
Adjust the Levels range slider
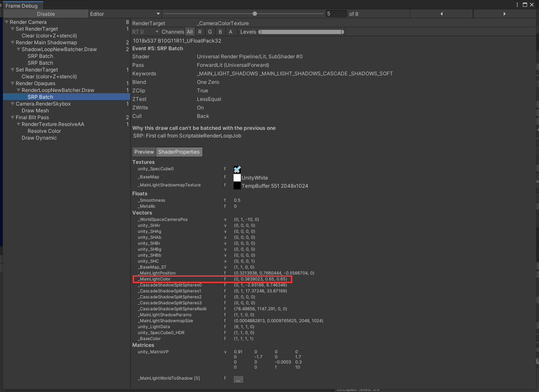click(301, 32)
